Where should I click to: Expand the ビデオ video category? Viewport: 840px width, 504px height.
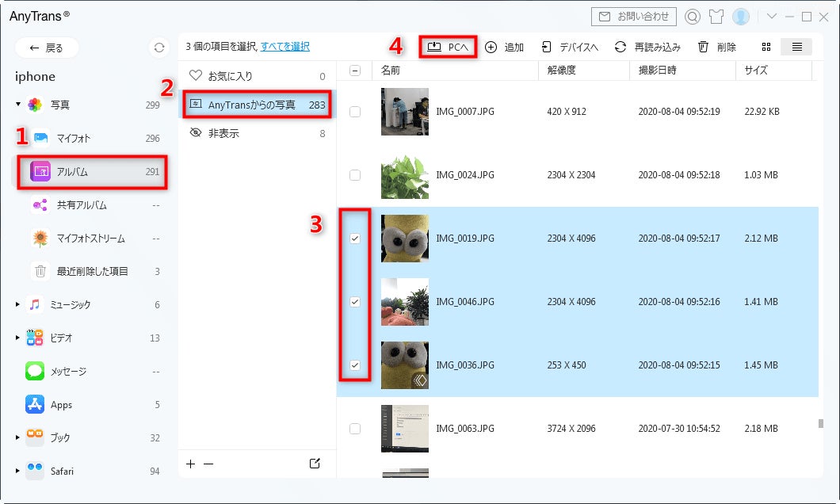tap(17, 338)
